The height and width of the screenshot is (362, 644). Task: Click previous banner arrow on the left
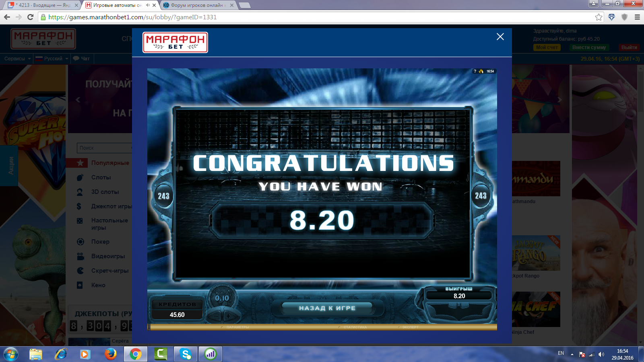[78, 100]
